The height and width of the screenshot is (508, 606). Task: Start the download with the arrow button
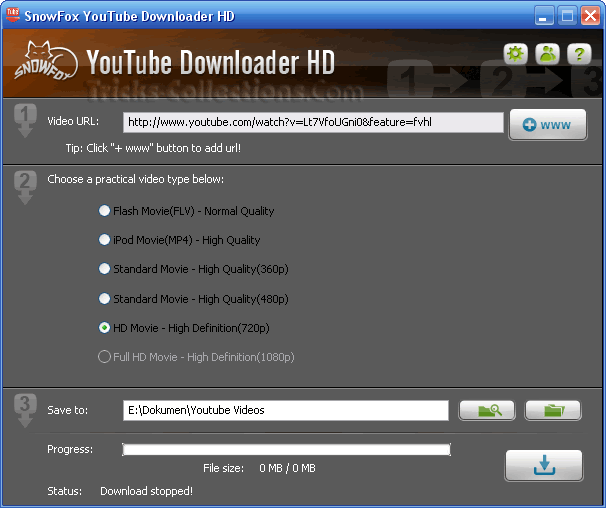tap(544, 465)
